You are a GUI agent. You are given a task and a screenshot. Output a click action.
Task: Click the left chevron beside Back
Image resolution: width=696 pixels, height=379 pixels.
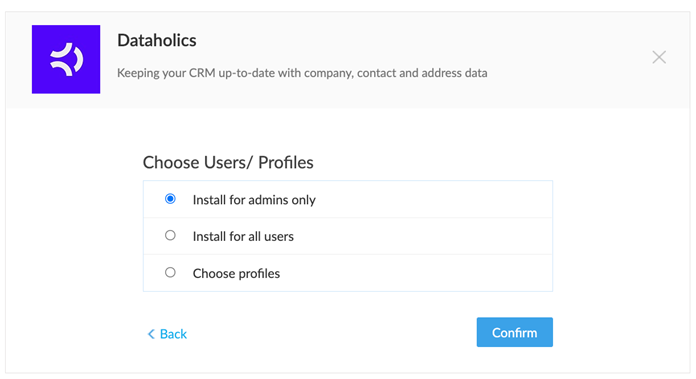coord(151,334)
